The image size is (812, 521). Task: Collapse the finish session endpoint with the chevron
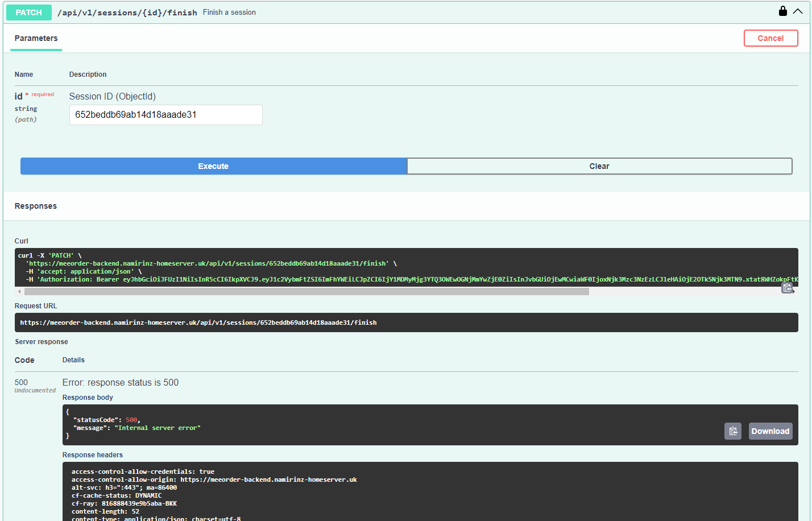point(798,11)
